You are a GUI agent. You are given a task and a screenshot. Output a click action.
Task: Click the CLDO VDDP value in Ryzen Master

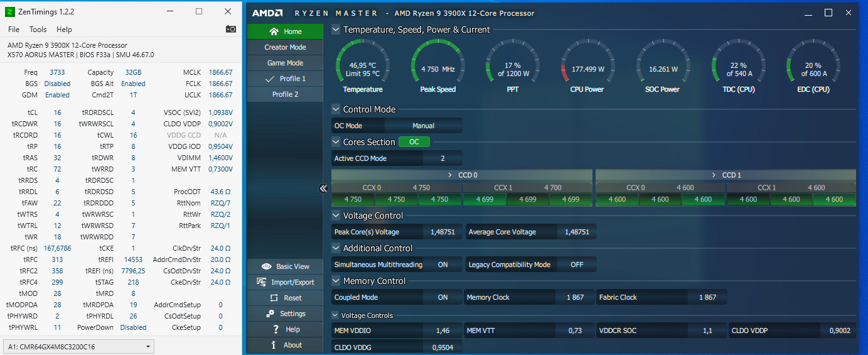(839, 330)
